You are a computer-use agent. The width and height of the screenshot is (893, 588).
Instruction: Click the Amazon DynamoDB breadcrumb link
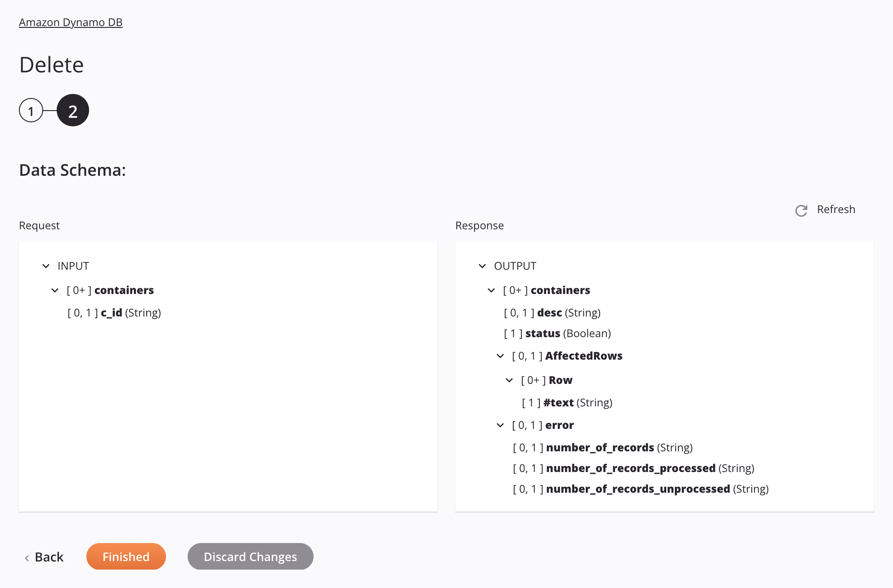coord(71,22)
